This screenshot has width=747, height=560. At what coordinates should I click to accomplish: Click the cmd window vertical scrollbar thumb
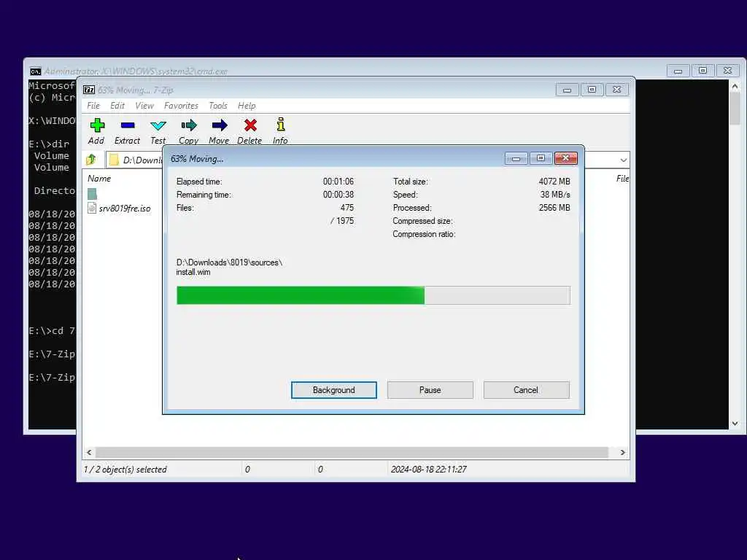point(735,109)
